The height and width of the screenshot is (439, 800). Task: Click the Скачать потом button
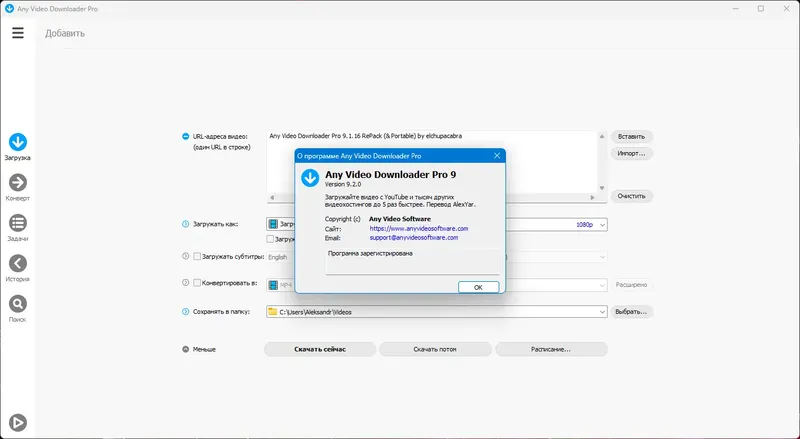coord(435,349)
